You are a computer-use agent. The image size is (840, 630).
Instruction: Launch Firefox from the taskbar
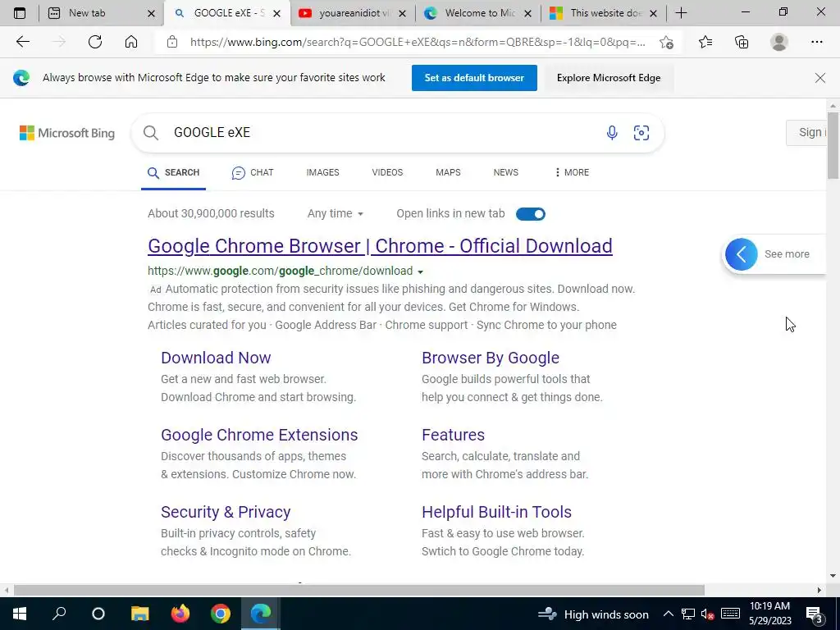[x=180, y=614]
